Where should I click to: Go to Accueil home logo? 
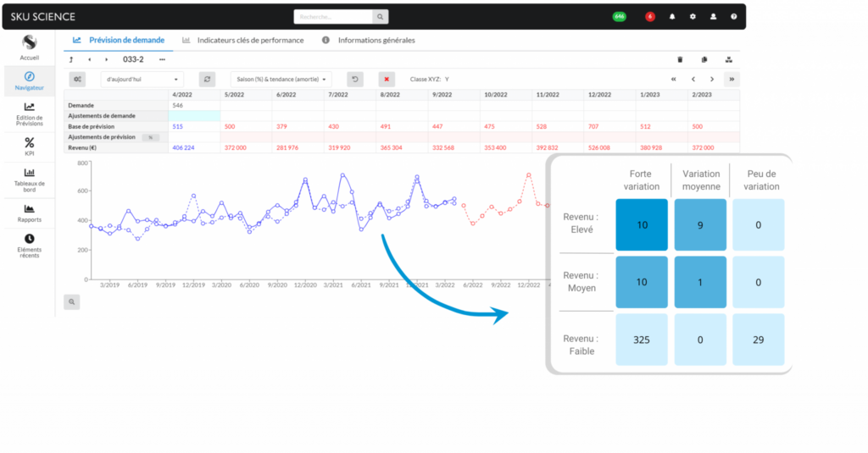coord(30,42)
